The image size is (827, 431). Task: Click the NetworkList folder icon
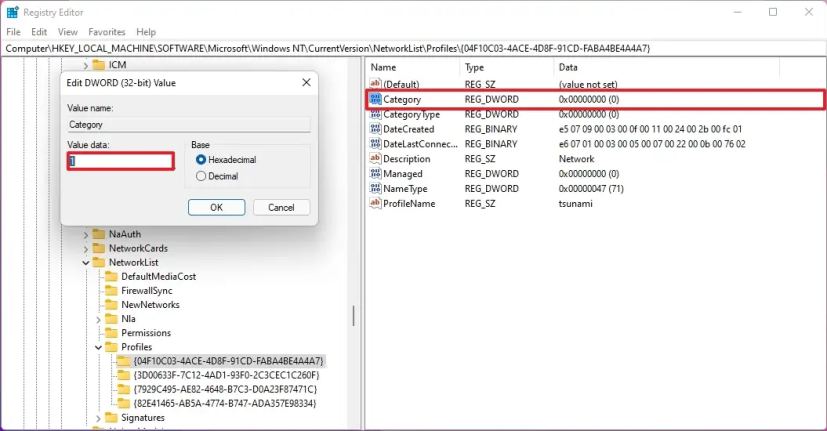[99, 262]
